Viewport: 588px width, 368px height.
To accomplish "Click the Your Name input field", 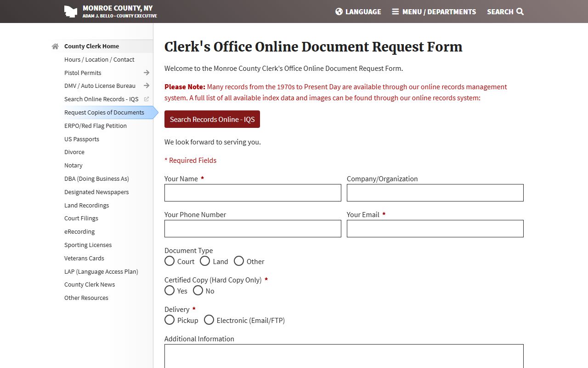I will point(253,193).
